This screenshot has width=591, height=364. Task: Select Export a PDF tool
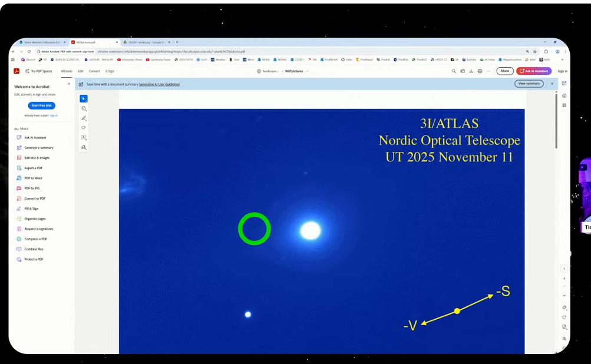click(29, 168)
